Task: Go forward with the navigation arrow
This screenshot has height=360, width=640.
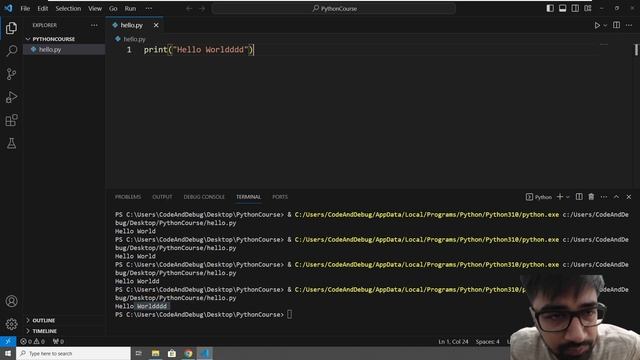Action: (x=202, y=9)
